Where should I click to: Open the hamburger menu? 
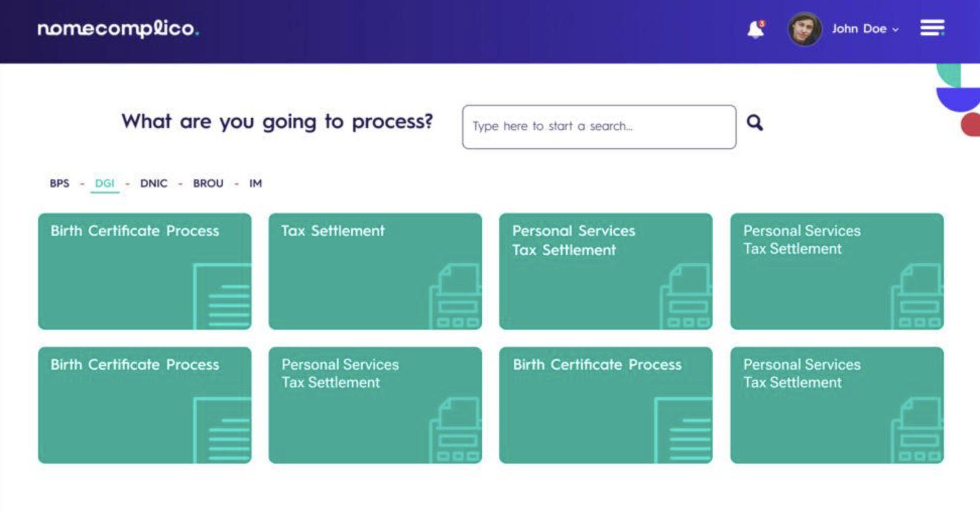[x=932, y=28]
